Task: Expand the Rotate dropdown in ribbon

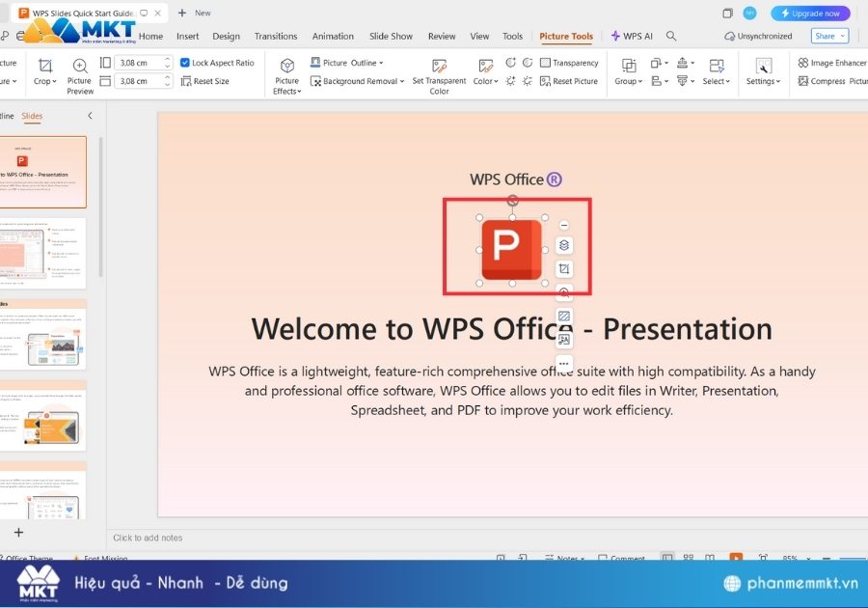Action: (666, 63)
